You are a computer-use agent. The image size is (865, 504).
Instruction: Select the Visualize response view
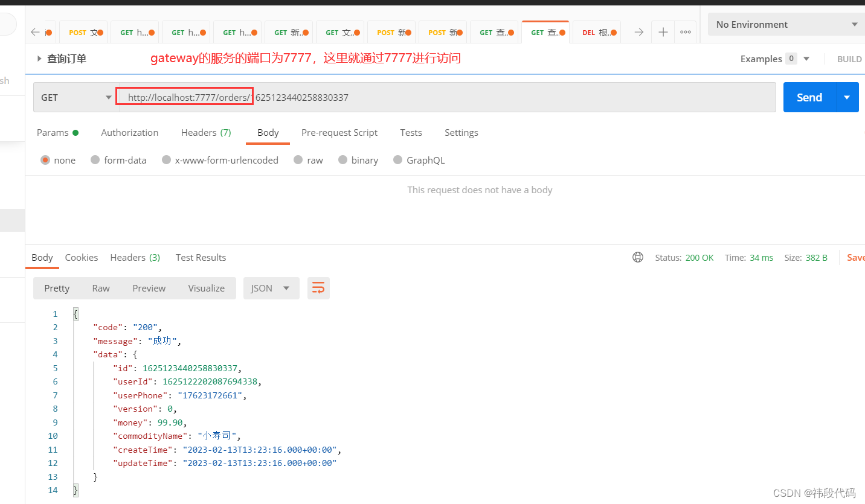point(206,288)
